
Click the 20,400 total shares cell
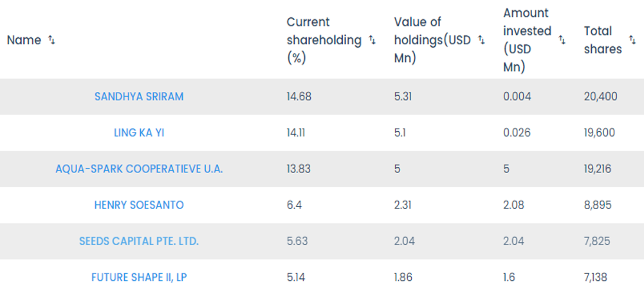coord(600,96)
